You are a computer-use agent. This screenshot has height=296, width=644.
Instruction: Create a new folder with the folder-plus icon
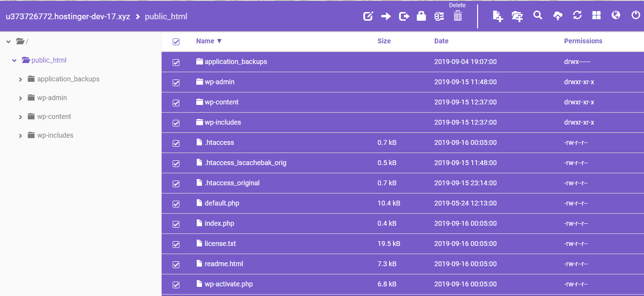click(518, 16)
